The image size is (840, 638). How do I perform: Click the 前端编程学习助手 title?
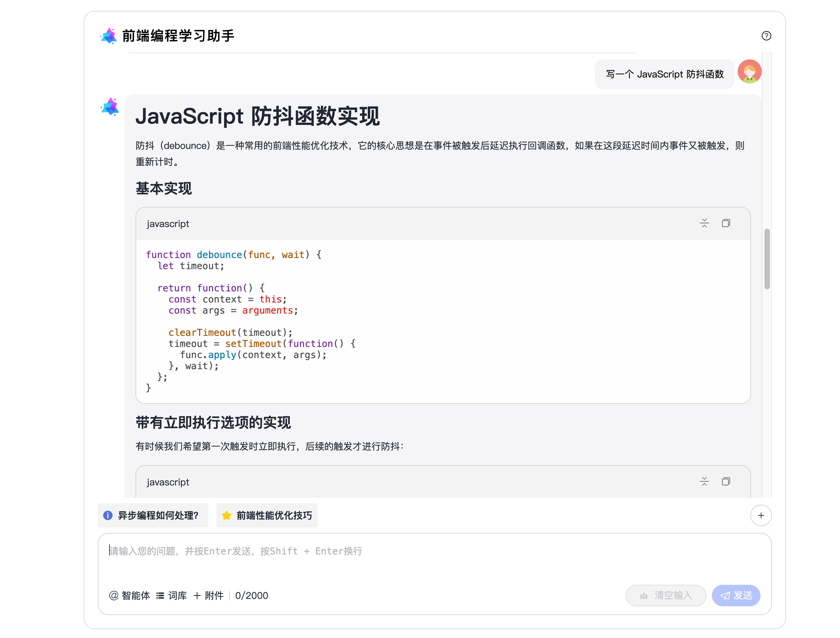tap(178, 36)
